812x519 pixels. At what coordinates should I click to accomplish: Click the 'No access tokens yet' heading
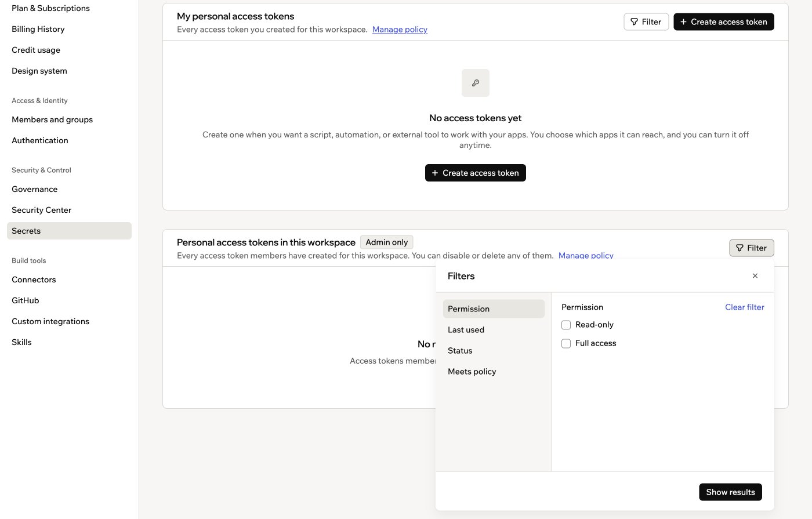tap(476, 118)
